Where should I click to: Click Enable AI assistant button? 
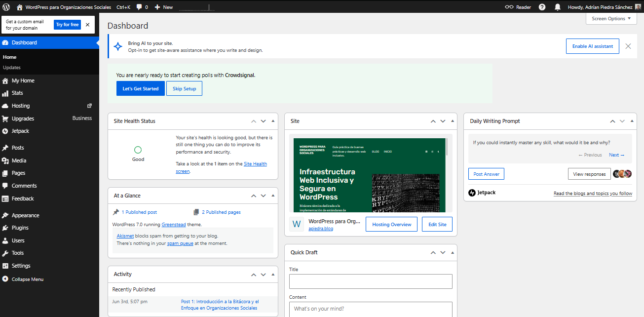pyautogui.click(x=592, y=46)
